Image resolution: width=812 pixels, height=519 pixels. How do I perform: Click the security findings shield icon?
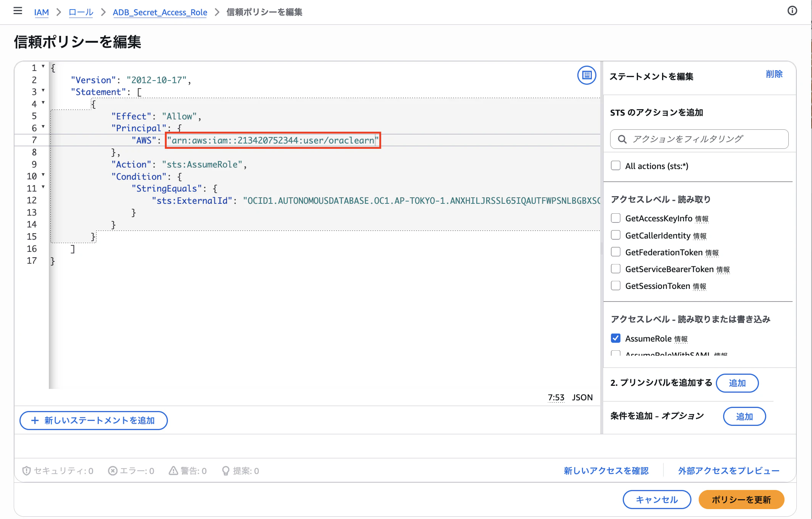26,471
